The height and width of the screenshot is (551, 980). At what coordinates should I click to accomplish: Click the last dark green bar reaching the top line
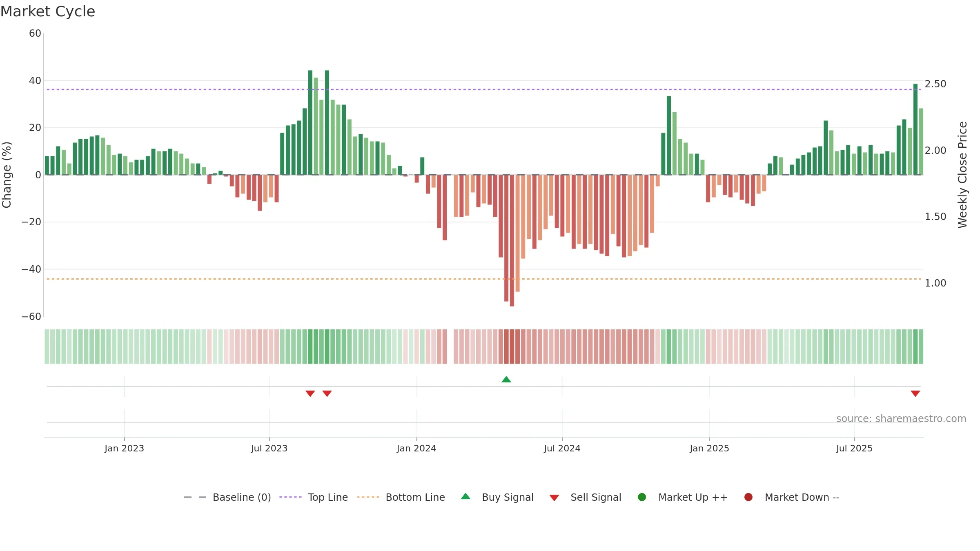pos(915,129)
